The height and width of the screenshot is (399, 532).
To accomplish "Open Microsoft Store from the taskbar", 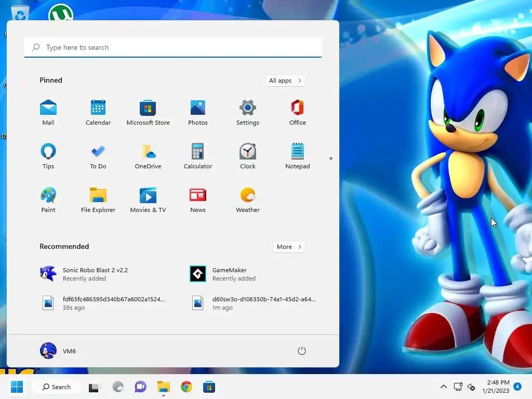I will click(209, 387).
